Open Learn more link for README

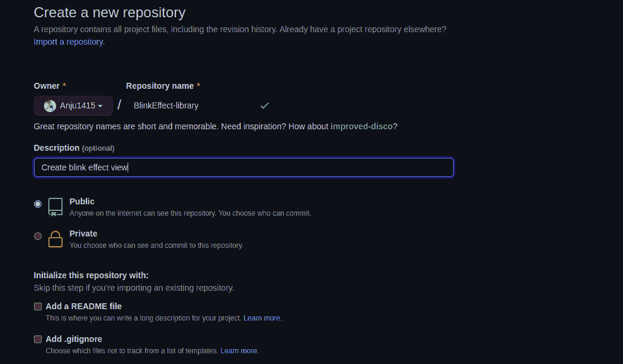(x=262, y=318)
